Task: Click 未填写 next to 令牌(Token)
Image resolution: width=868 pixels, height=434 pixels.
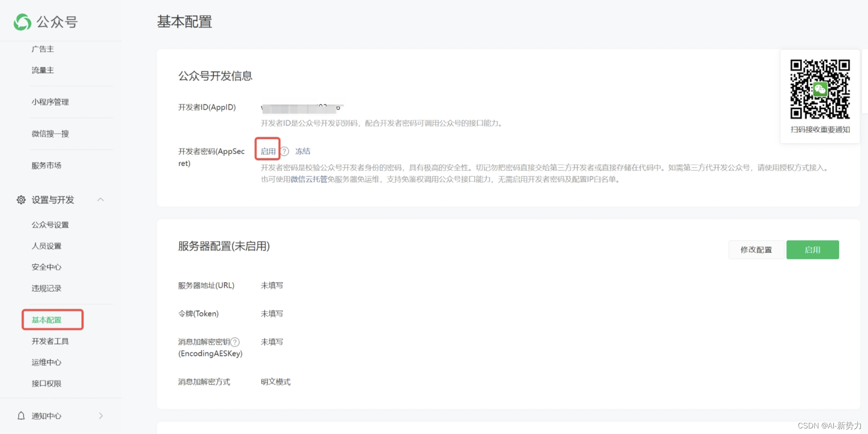Action: click(x=272, y=313)
